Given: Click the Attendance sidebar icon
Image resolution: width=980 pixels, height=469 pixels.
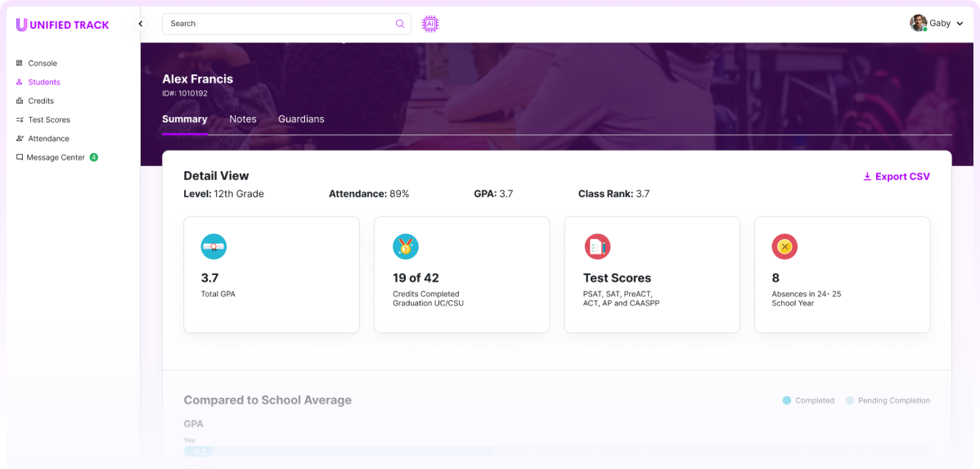Looking at the screenshot, I should coord(20,138).
